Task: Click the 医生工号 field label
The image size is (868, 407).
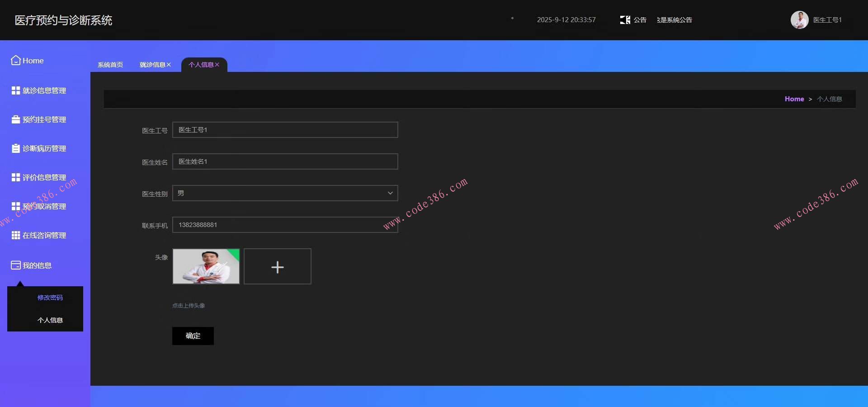Action: pyautogui.click(x=155, y=131)
